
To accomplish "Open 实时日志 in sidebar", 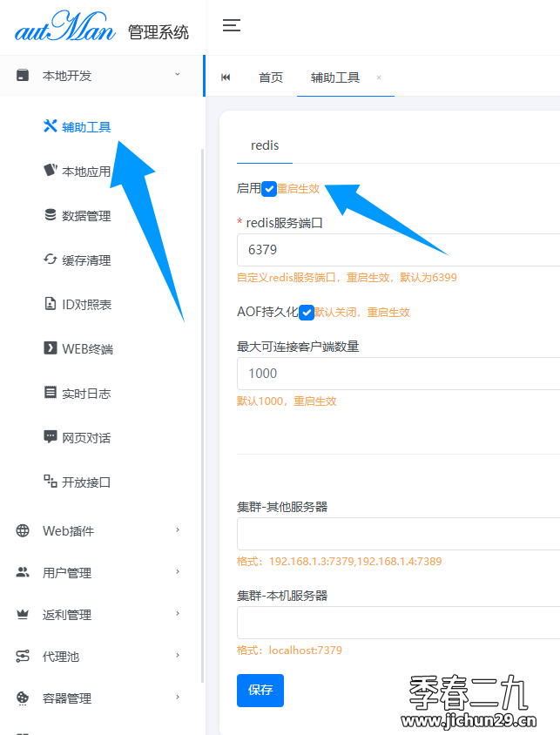I will click(x=87, y=394).
